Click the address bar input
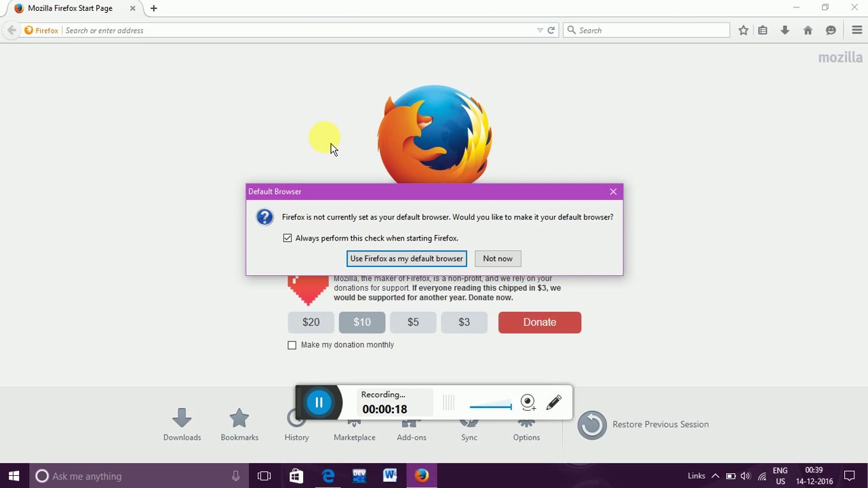Screen dimensions: 868x488 tap(298, 30)
